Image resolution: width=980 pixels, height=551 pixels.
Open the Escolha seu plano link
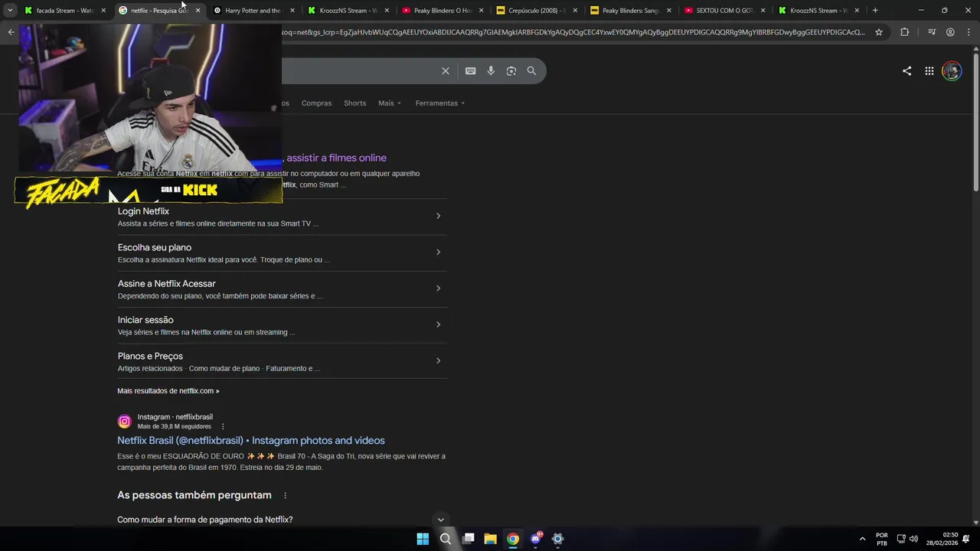point(155,248)
